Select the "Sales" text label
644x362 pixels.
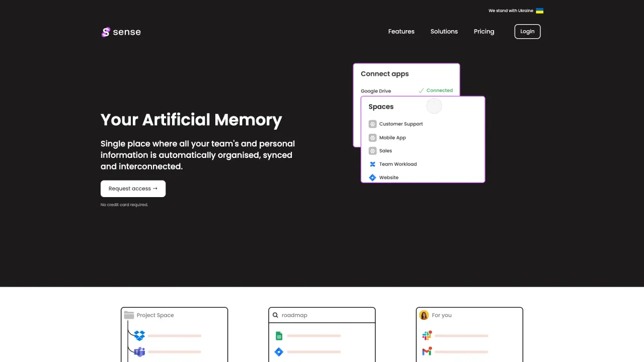coord(385,151)
